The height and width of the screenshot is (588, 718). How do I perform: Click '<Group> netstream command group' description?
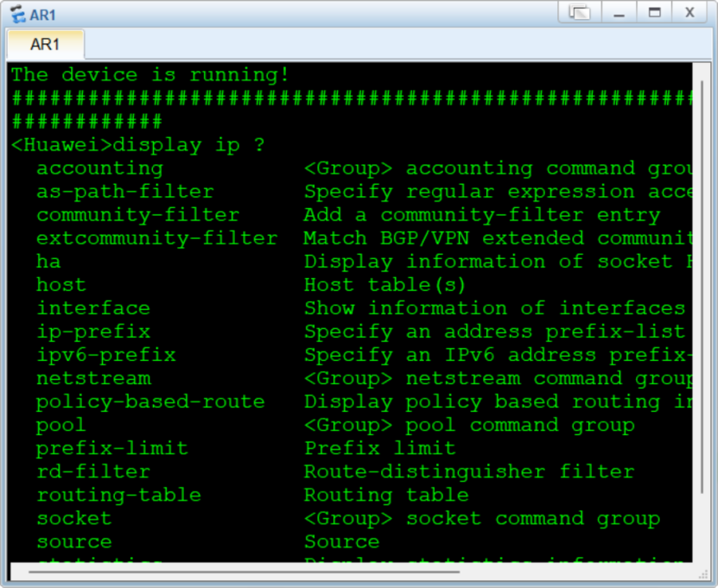(x=498, y=378)
